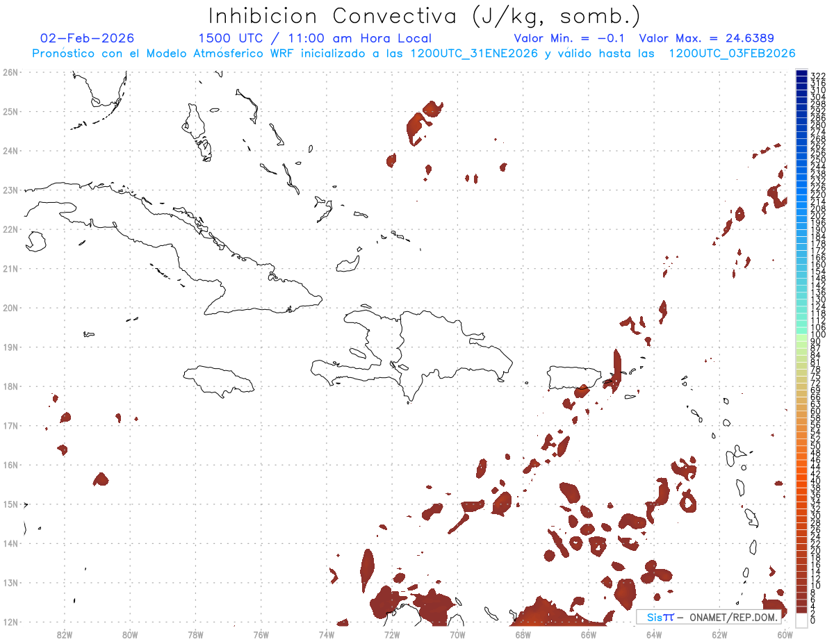
Task: Click the 78W longitude label
Action: [x=195, y=634]
